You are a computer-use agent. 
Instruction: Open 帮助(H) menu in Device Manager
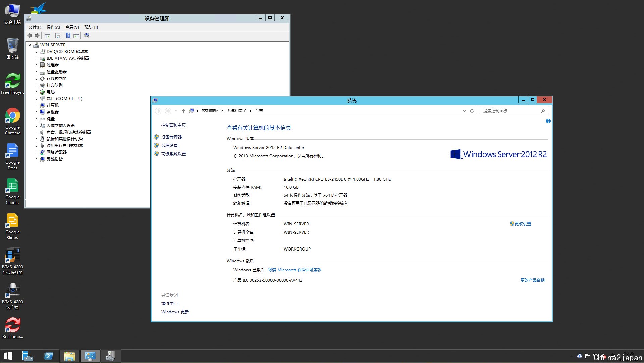pos(91,27)
